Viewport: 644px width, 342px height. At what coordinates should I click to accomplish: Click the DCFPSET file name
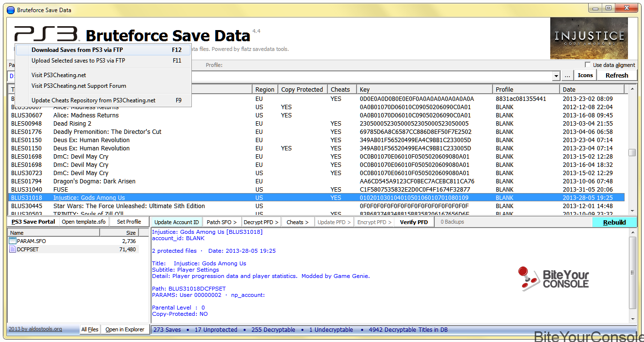click(x=28, y=249)
